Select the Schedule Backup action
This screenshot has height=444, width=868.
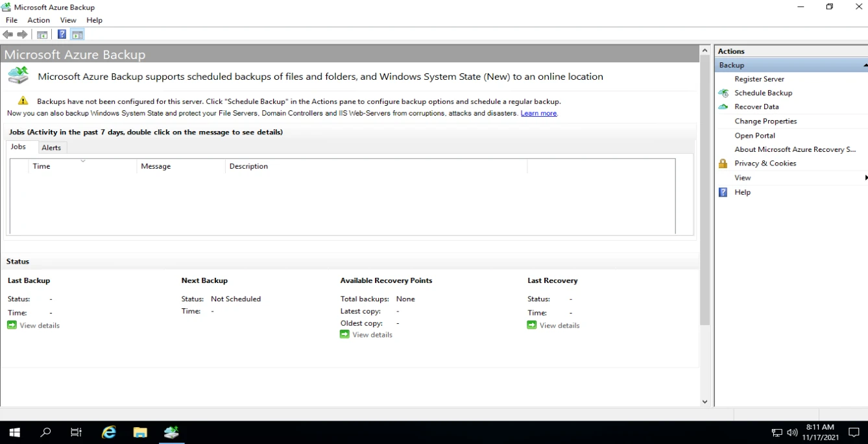[764, 93]
